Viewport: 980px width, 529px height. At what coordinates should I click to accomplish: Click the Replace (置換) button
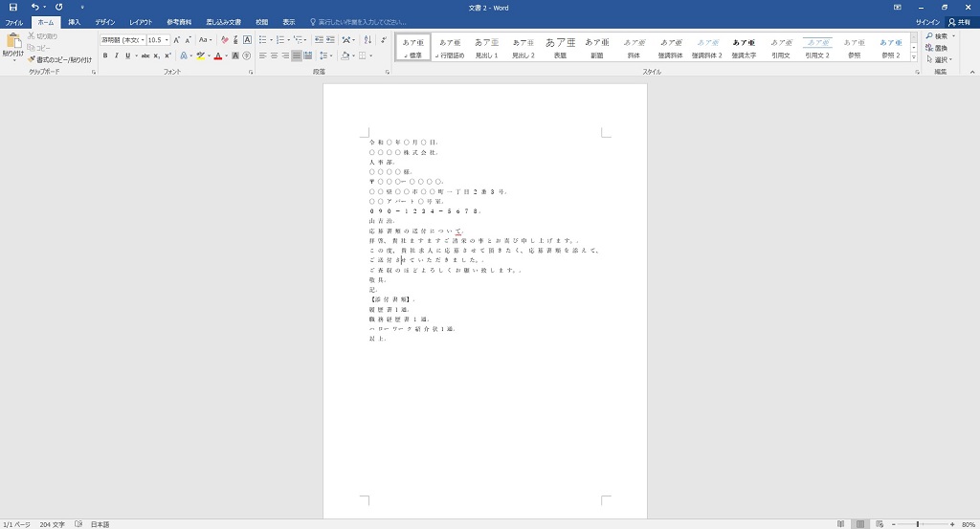pyautogui.click(x=937, y=48)
